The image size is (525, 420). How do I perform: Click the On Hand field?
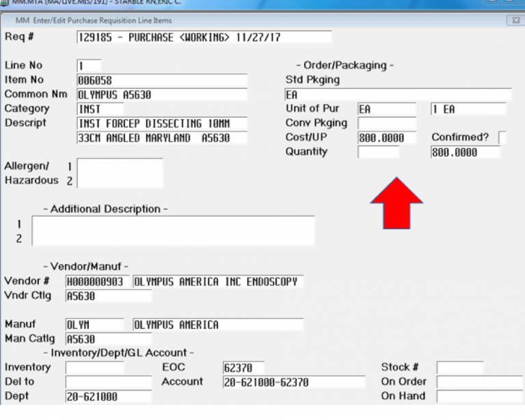479,397
